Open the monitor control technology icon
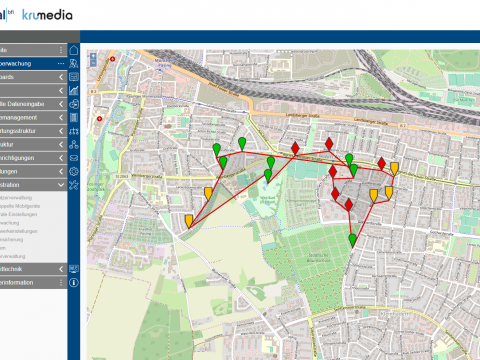 (x=74, y=269)
